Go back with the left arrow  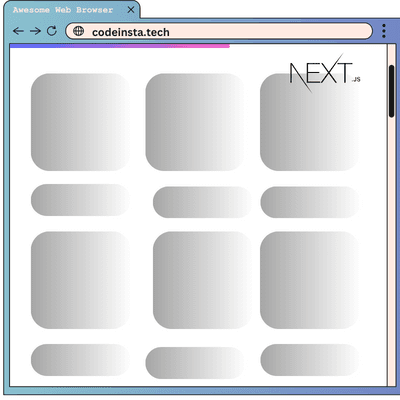18,31
